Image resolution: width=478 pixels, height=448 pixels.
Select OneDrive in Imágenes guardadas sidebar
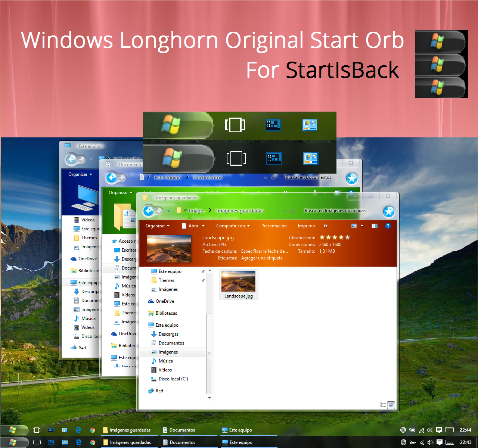161,301
